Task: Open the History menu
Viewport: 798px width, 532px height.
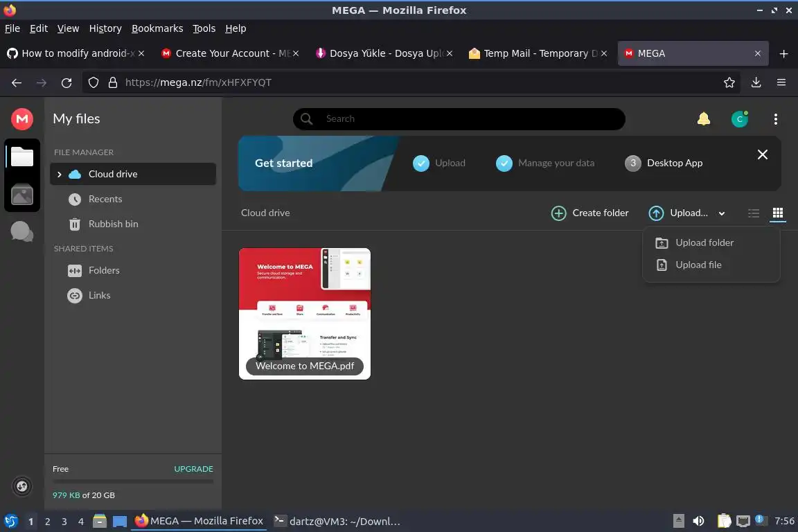Action: (x=105, y=28)
